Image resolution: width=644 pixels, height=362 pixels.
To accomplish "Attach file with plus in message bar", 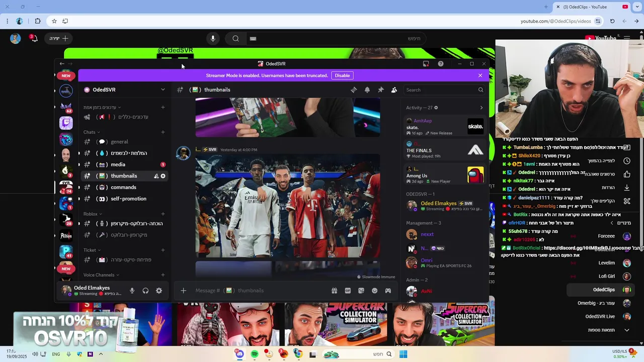I will coord(183,291).
